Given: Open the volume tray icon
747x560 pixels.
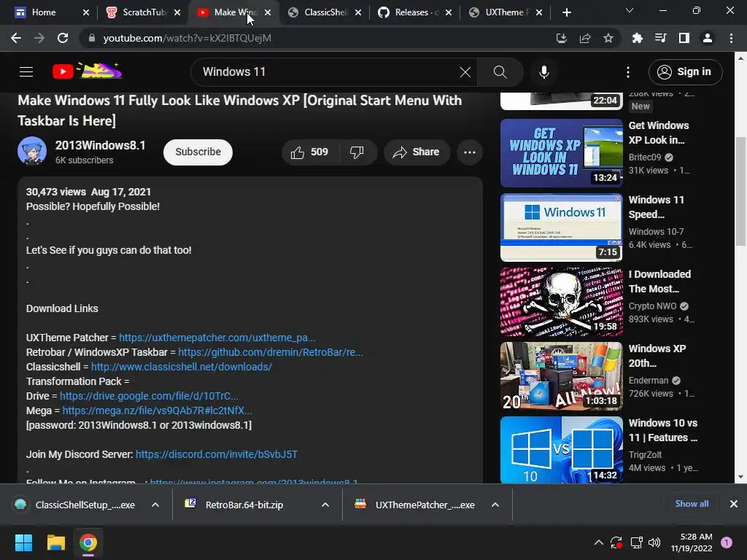Looking at the screenshot, I should click(654, 542).
